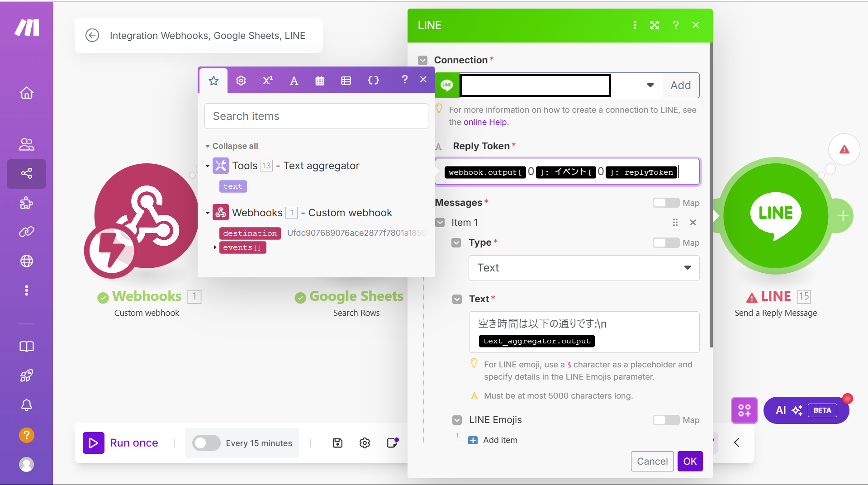The height and width of the screenshot is (485, 868).
Task: Toggle the scheduling switch Every 15 minutes
Action: point(206,443)
